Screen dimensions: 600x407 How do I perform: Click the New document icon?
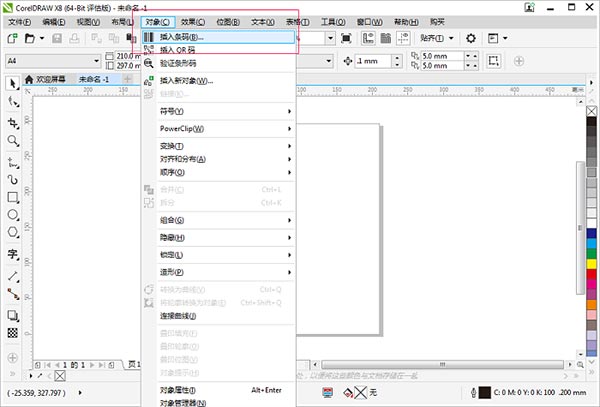tap(12, 38)
